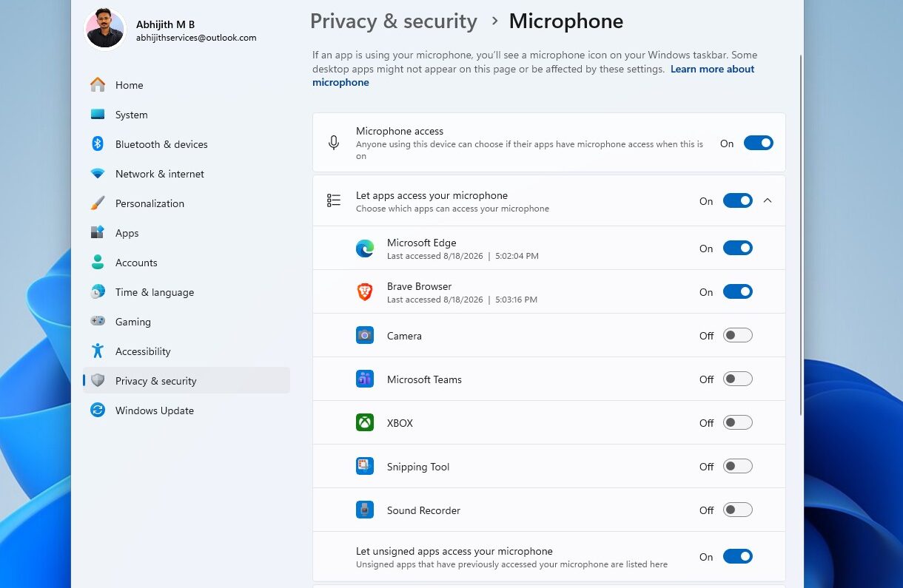Enable microphone for Snipping Tool
This screenshot has height=588, width=903.
738,467
